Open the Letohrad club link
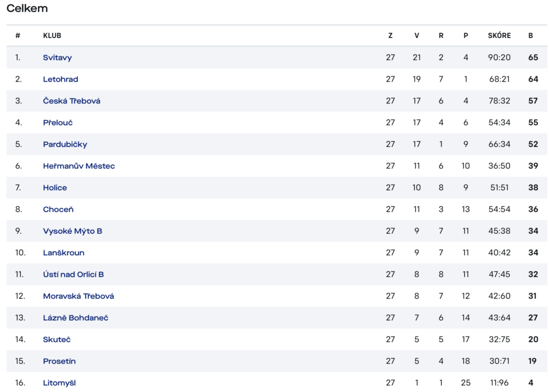The image size is (549, 392). (61, 79)
